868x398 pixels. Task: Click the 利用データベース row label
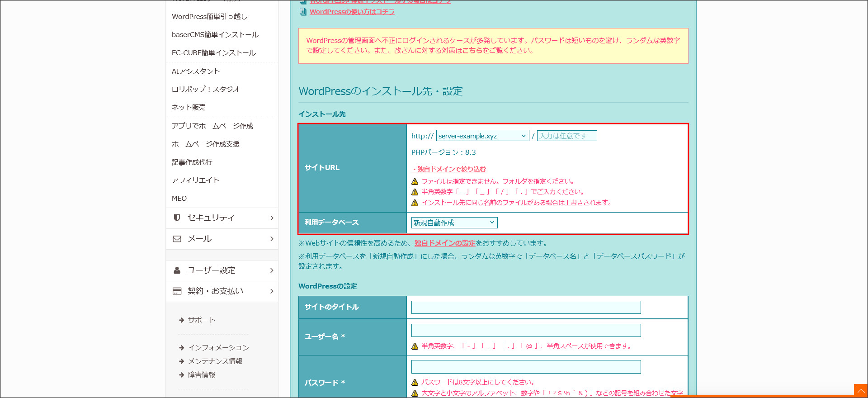coord(331,223)
